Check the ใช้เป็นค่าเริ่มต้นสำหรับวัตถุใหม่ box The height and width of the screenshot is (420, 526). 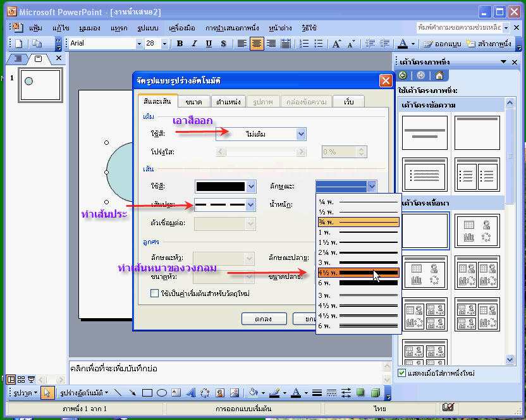154,293
